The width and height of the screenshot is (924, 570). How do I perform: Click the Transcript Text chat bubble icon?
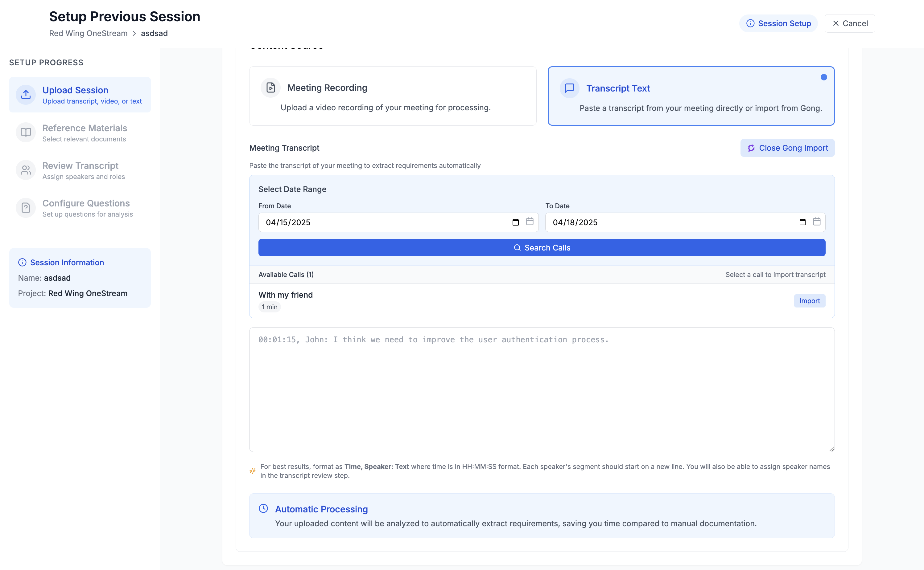point(569,88)
